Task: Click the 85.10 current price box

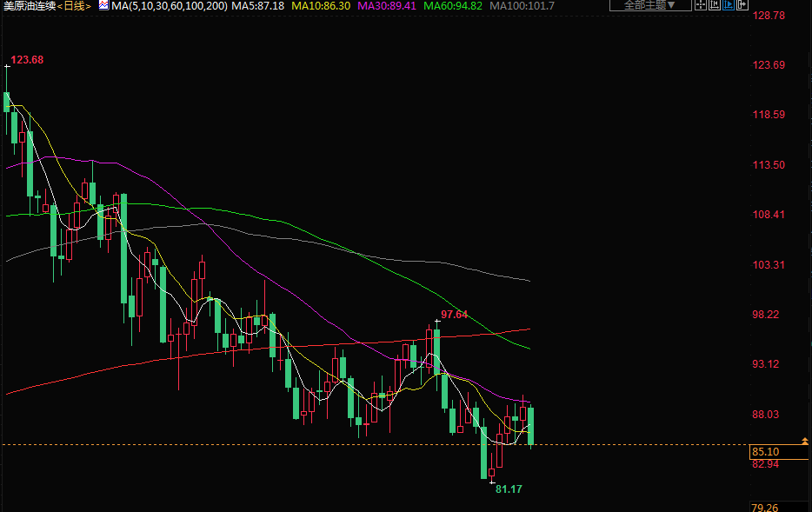Action: pos(766,452)
